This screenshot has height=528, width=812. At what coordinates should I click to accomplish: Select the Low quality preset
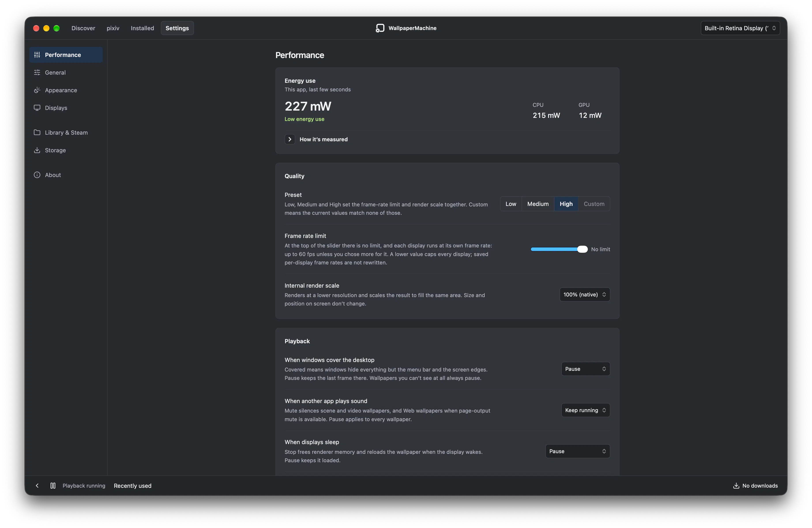click(511, 204)
